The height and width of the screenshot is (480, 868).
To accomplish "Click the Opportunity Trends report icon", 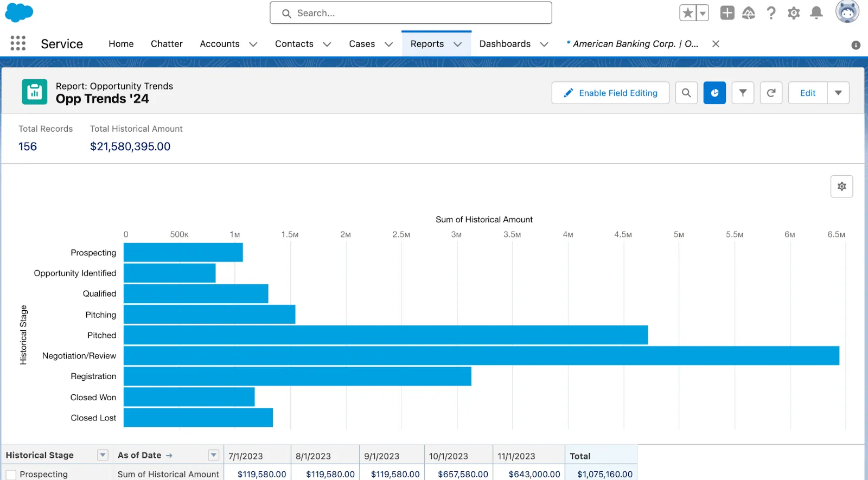I will [x=35, y=92].
